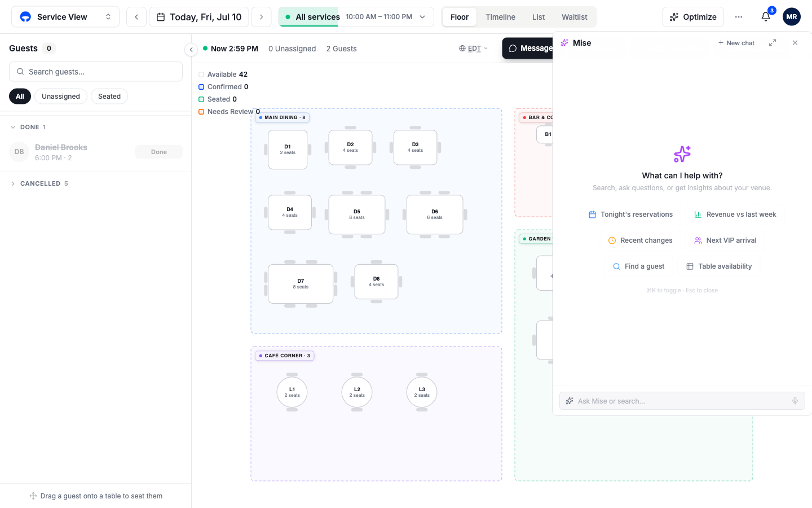Filter guests by All

[20, 97]
